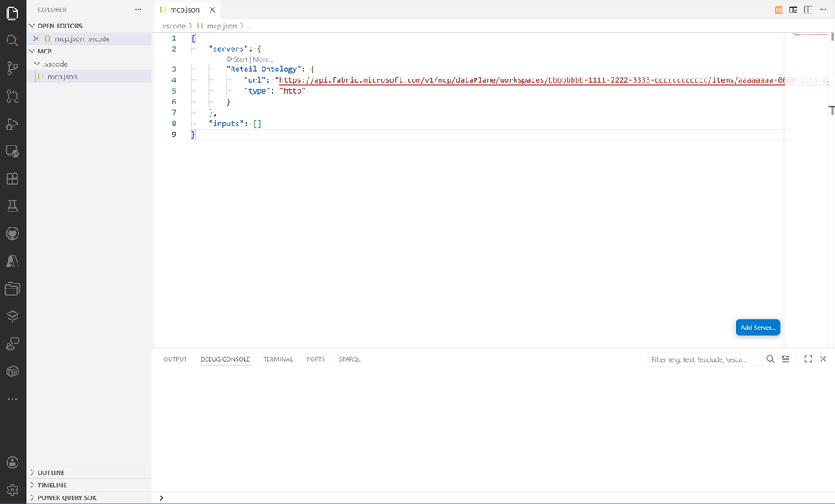
Task: Close the bottom panel
Action: pyautogui.click(x=822, y=359)
